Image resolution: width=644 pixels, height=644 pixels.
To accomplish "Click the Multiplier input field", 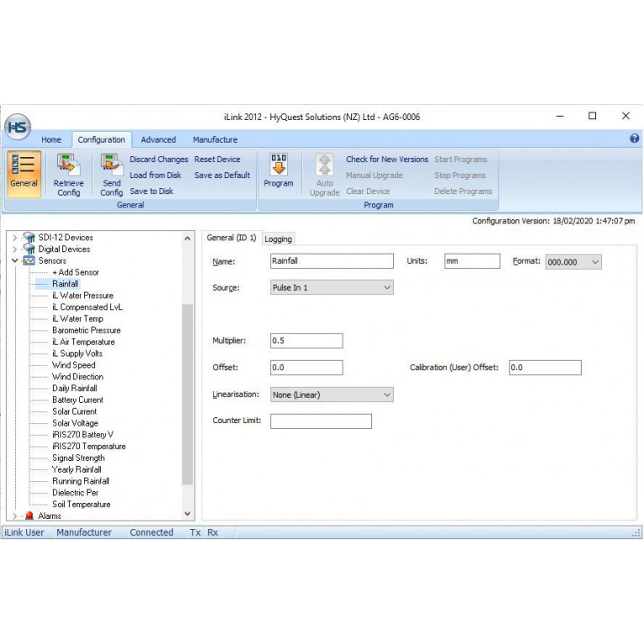I will pyautogui.click(x=306, y=341).
